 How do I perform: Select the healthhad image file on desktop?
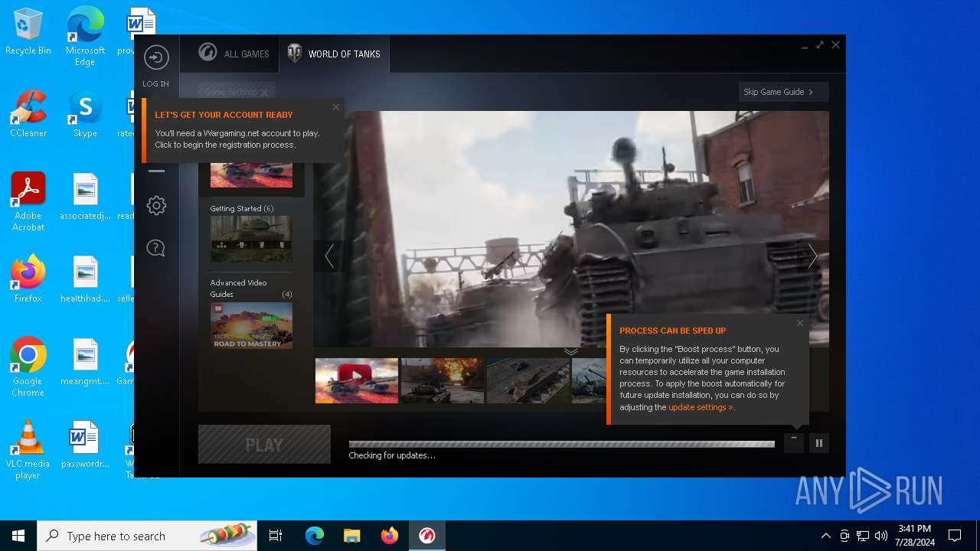pyautogui.click(x=85, y=279)
